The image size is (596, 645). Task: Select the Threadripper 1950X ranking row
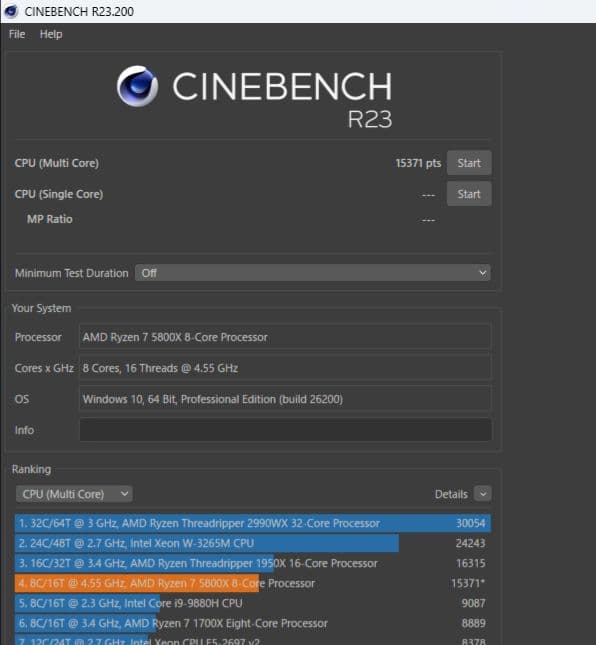tap(253, 563)
